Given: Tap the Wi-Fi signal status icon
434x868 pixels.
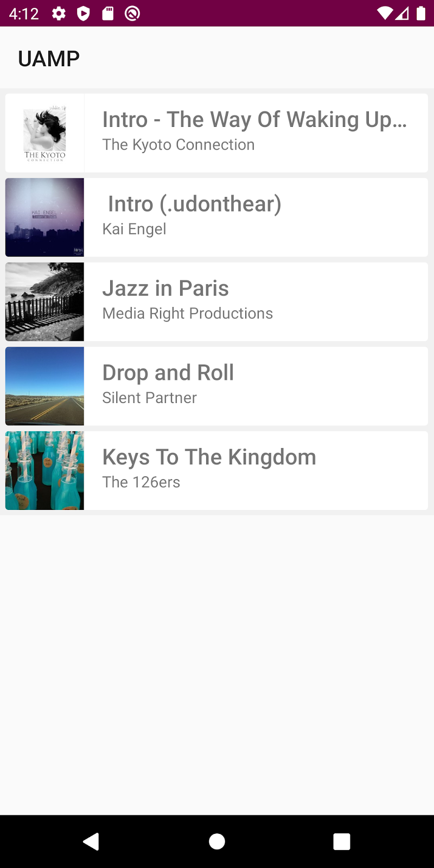Looking at the screenshot, I should click(385, 14).
